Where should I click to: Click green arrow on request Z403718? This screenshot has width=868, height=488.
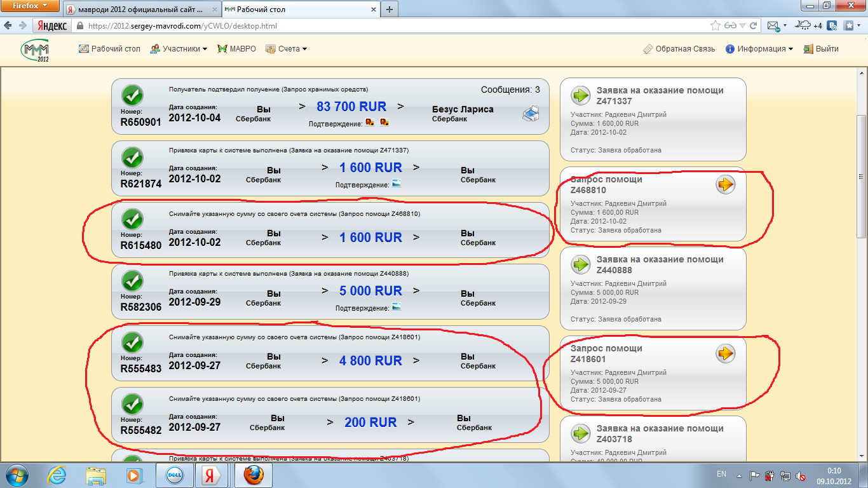[x=581, y=434]
